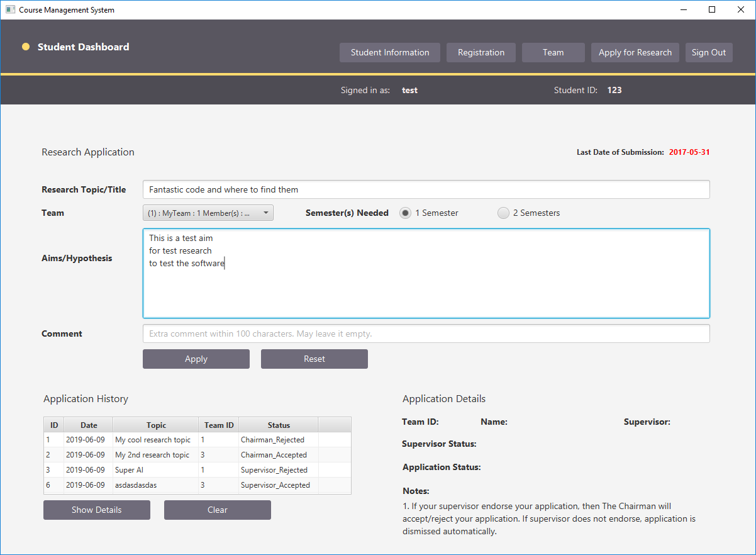Click the Course Management System title icon
This screenshot has width=756, height=555.
pyautogui.click(x=10, y=10)
